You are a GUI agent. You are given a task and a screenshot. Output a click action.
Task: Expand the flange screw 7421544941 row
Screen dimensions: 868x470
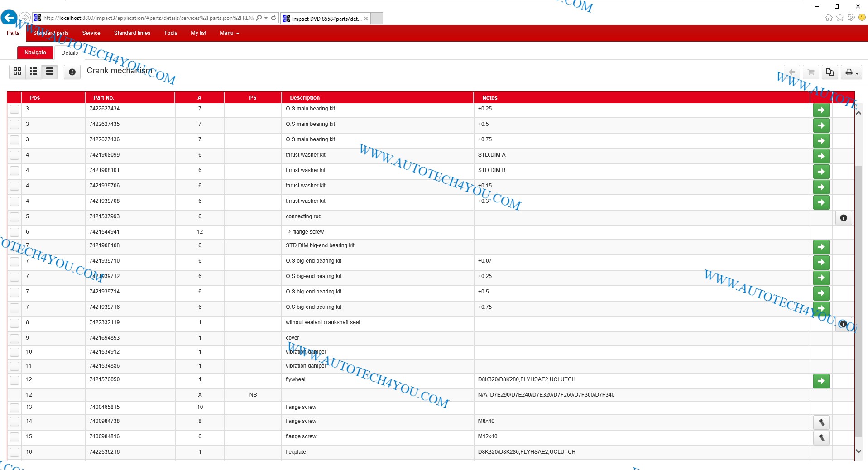289,232
